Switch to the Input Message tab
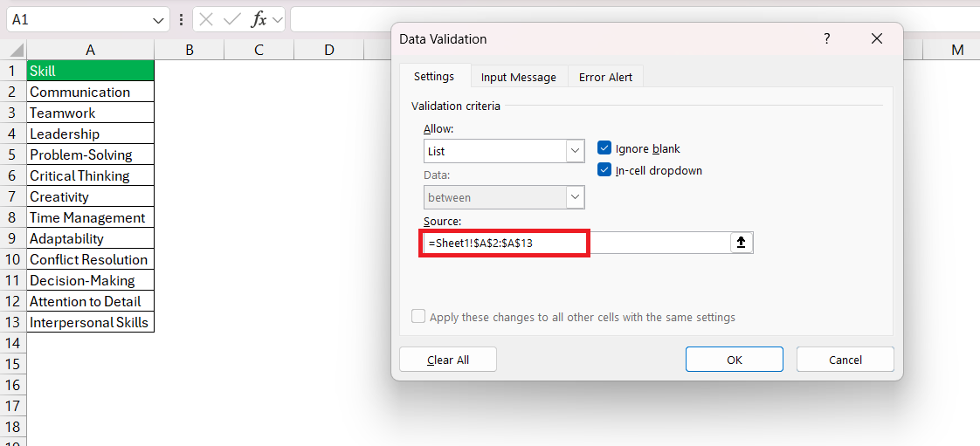Screen dimensions: 980x446 click(519, 78)
